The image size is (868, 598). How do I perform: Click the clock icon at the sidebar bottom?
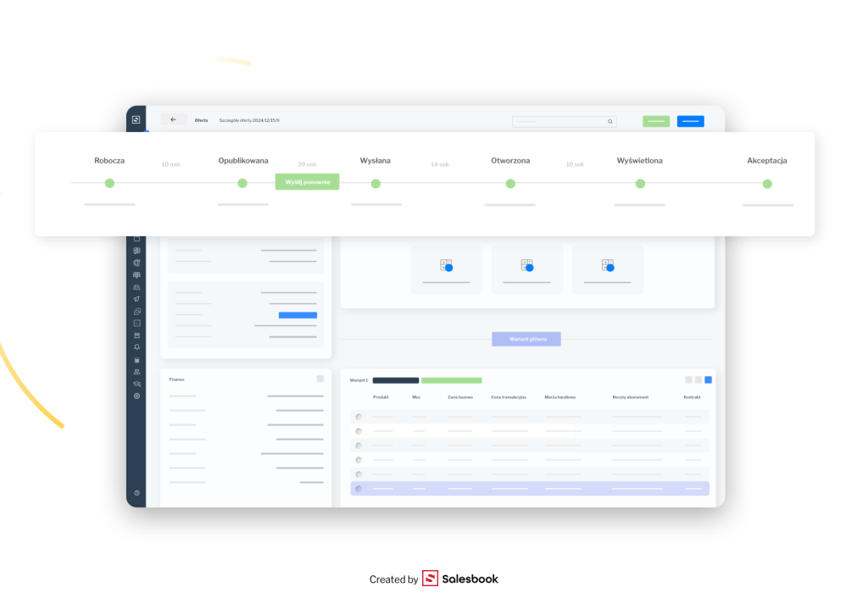[x=136, y=493]
